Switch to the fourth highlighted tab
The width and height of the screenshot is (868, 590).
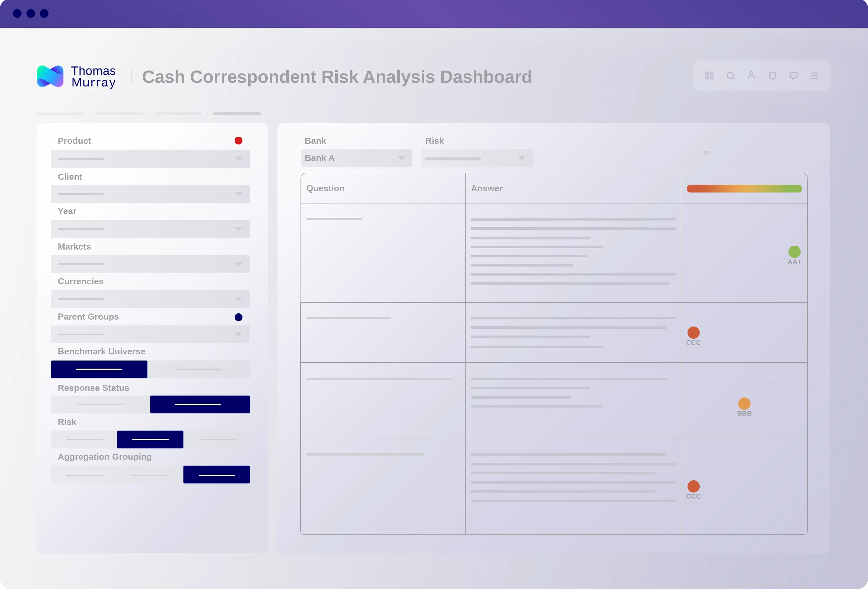point(236,114)
